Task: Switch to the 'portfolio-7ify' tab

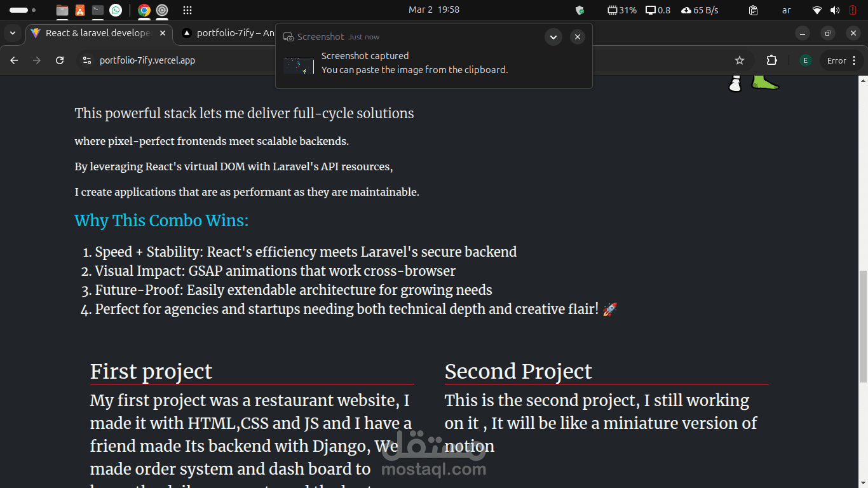Action: coord(227,33)
